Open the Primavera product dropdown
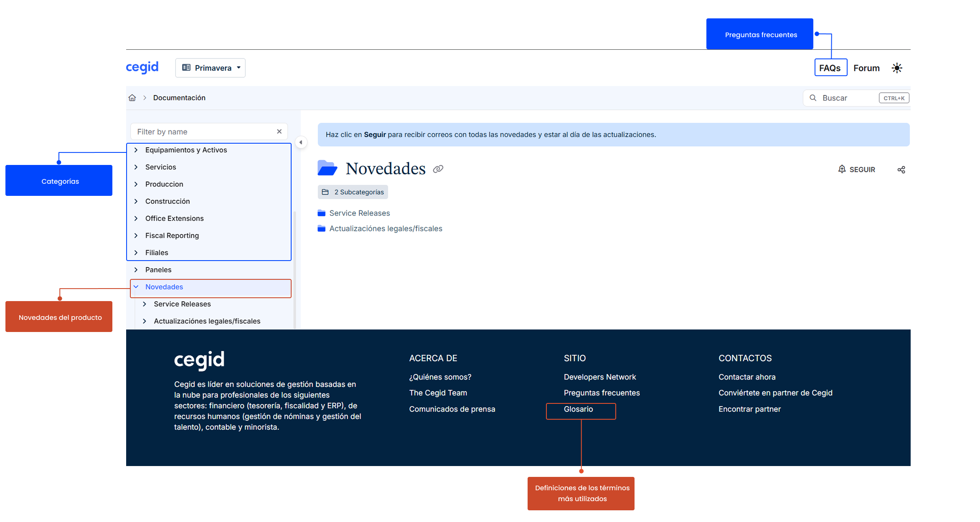This screenshot has width=980, height=522. tap(211, 68)
